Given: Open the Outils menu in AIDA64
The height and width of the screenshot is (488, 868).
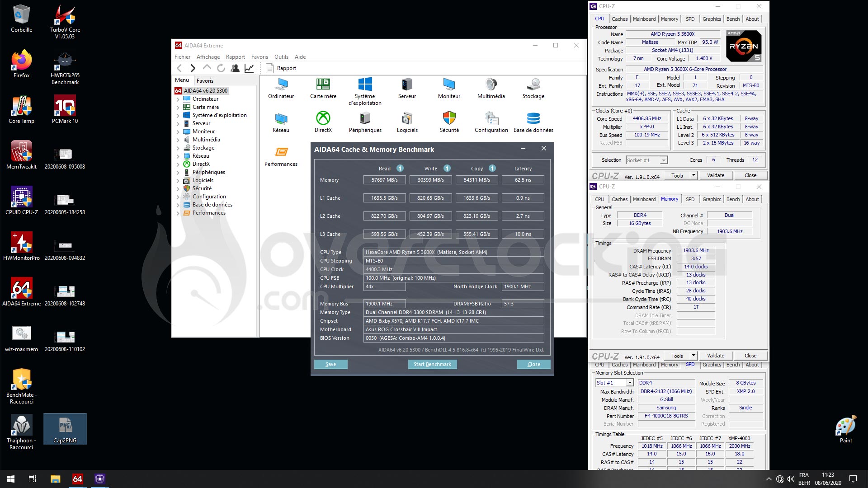Looking at the screenshot, I should [281, 57].
